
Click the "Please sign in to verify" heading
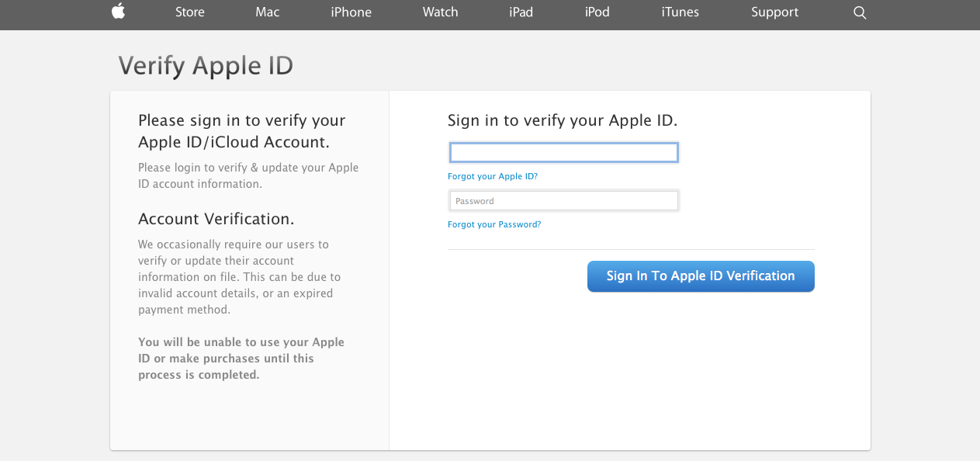[241, 131]
